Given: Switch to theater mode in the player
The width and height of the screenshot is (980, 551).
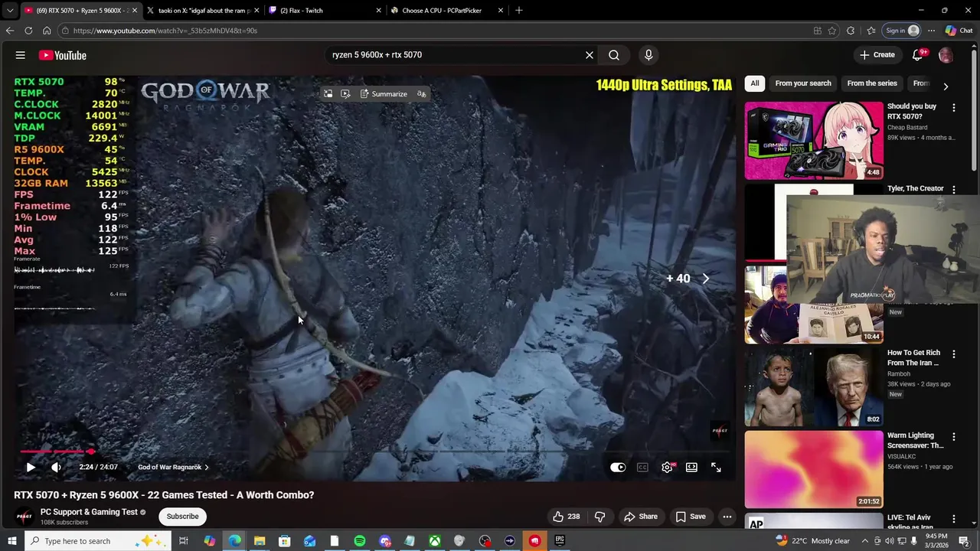Looking at the screenshot, I should 691,467.
